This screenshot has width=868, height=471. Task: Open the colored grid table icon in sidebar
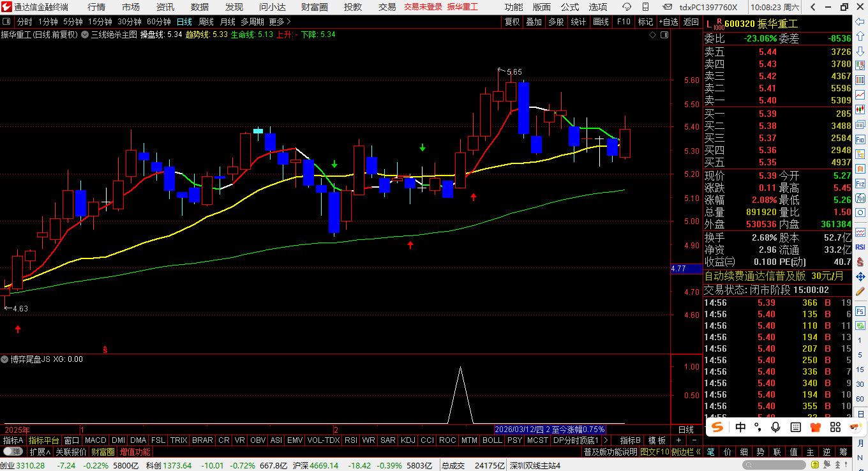(x=860, y=80)
